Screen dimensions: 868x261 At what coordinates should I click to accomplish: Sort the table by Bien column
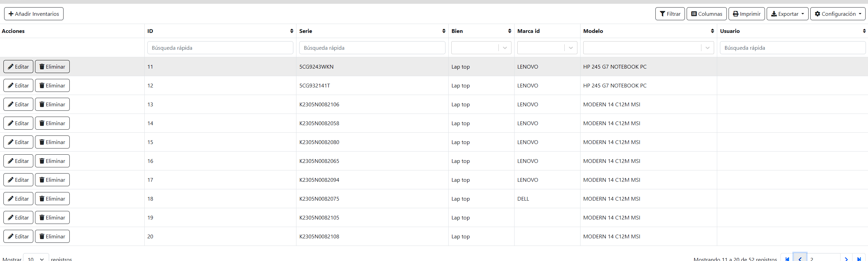510,31
